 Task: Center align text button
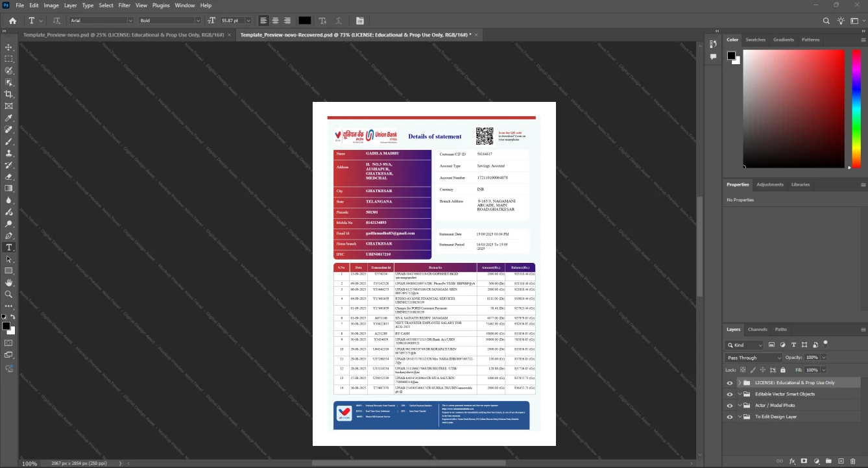click(275, 21)
